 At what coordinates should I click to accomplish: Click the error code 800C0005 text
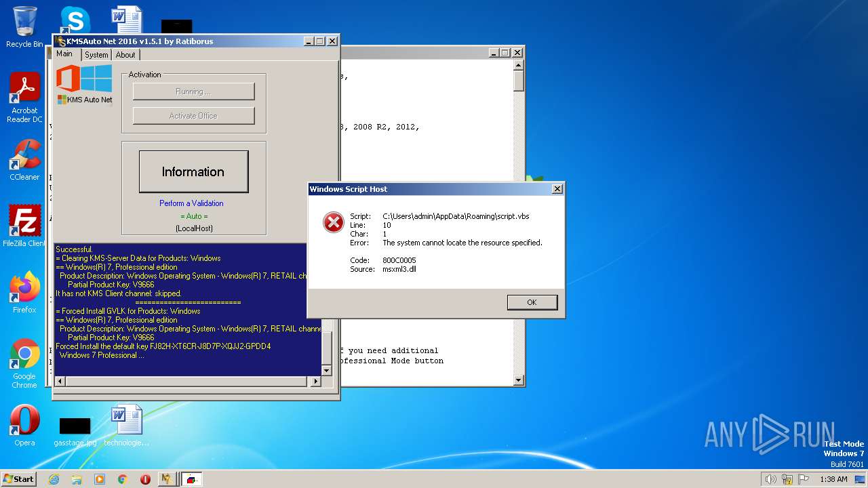[399, 260]
